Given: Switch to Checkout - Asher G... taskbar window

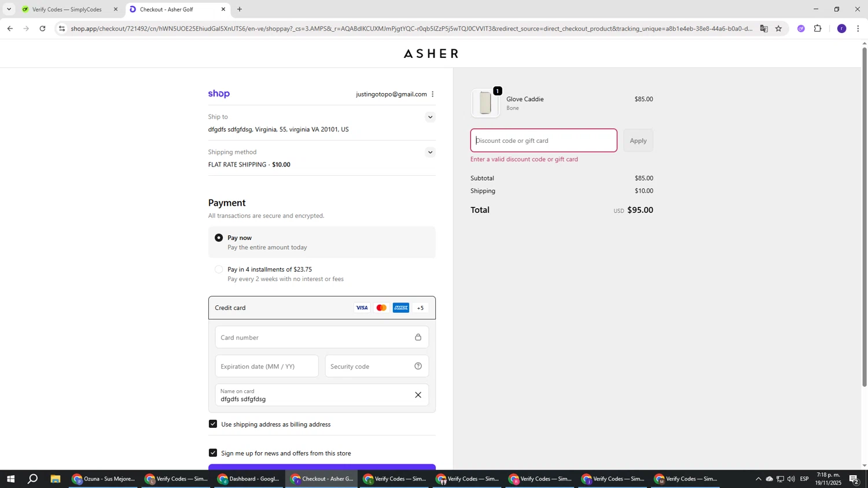Looking at the screenshot, I should (x=322, y=479).
